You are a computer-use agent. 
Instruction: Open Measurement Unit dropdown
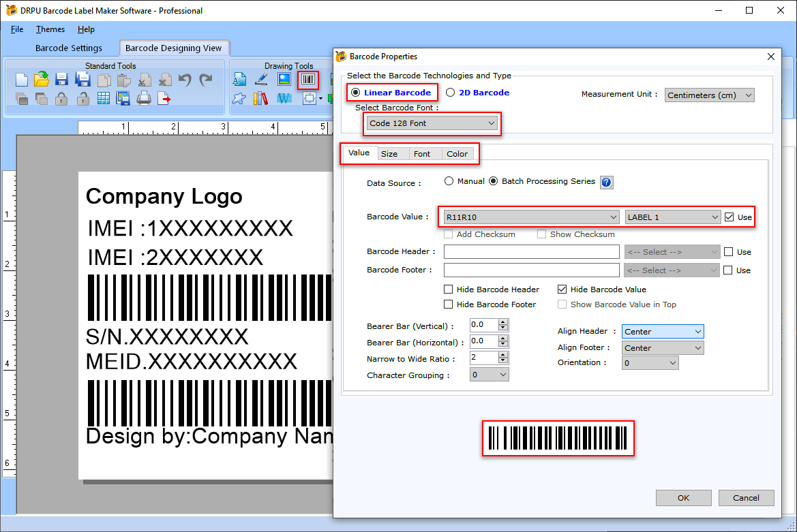[x=710, y=95]
